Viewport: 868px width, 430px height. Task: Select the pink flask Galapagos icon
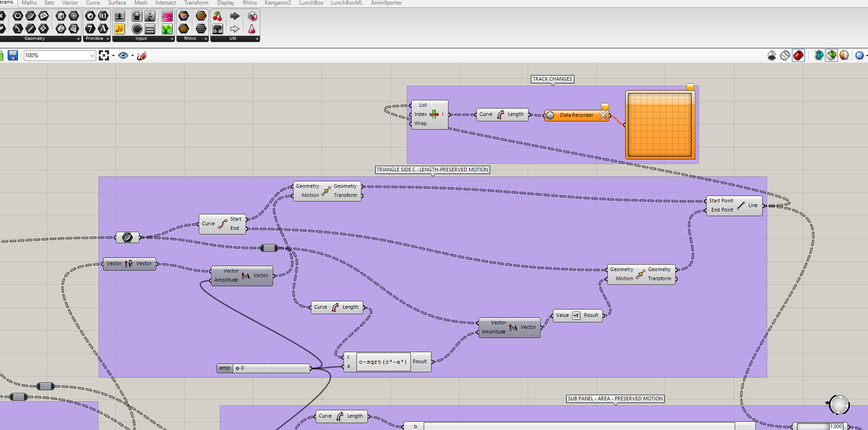[252, 29]
